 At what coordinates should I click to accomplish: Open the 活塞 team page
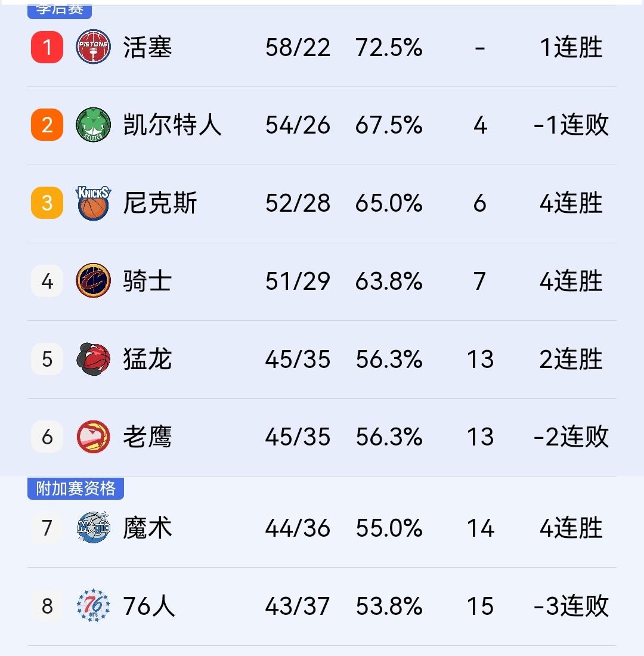point(147,47)
